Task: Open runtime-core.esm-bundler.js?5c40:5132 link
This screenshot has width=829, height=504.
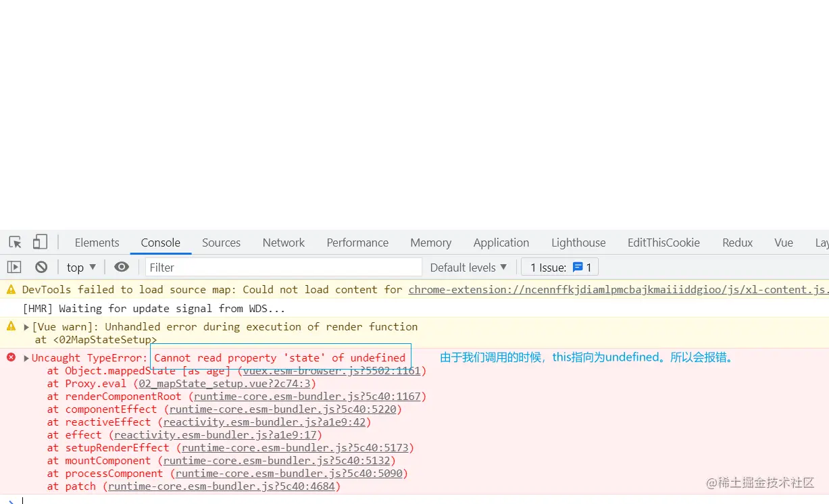Action: click(x=276, y=460)
